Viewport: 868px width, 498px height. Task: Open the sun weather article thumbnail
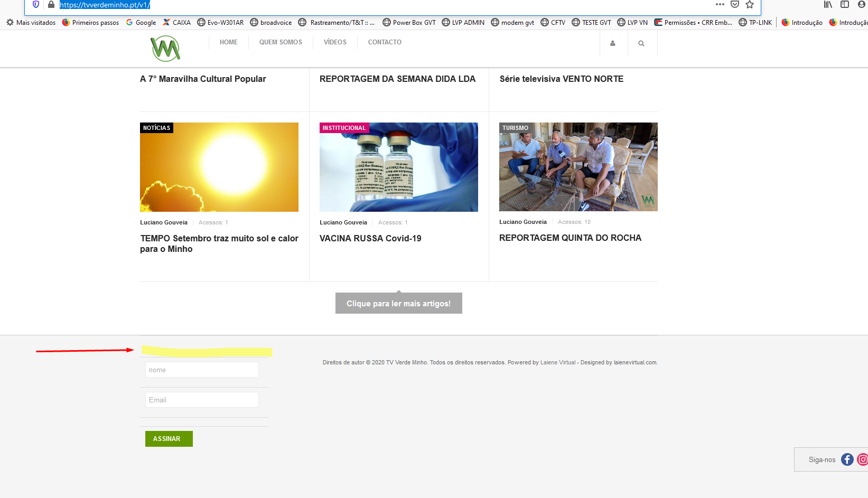[x=219, y=167]
